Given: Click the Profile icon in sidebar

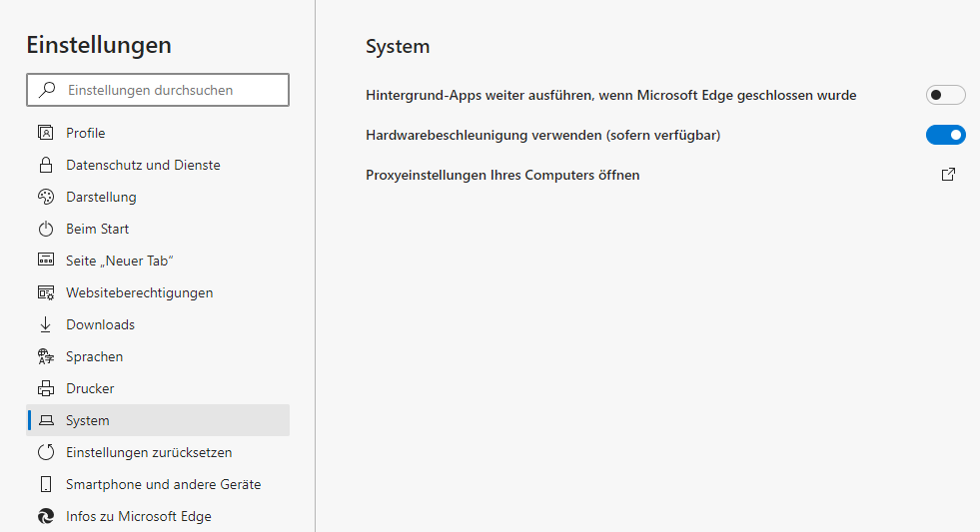Looking at the screenshot, I should point(45,133).
